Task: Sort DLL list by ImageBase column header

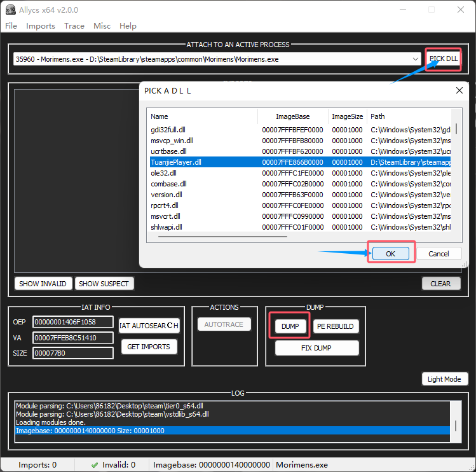Action: click(292, 116)
